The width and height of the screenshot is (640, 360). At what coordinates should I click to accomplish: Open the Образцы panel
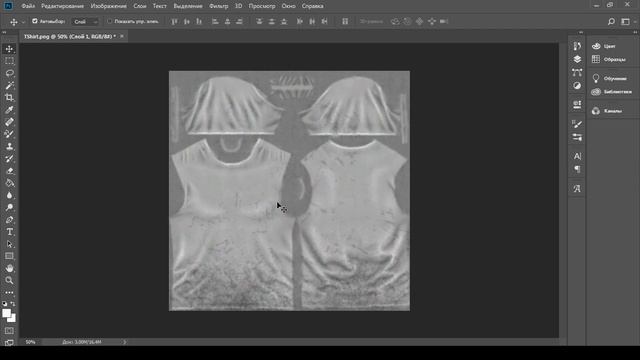click(609, 60)
